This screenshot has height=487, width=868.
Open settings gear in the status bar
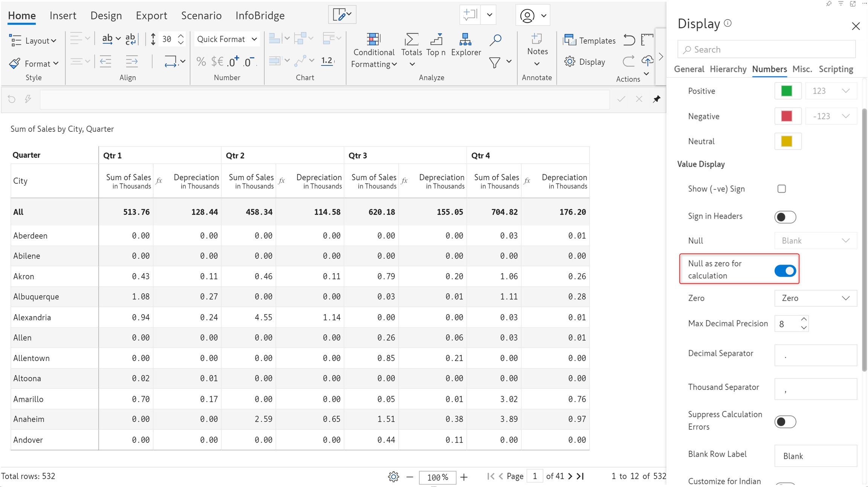(393, 477)
